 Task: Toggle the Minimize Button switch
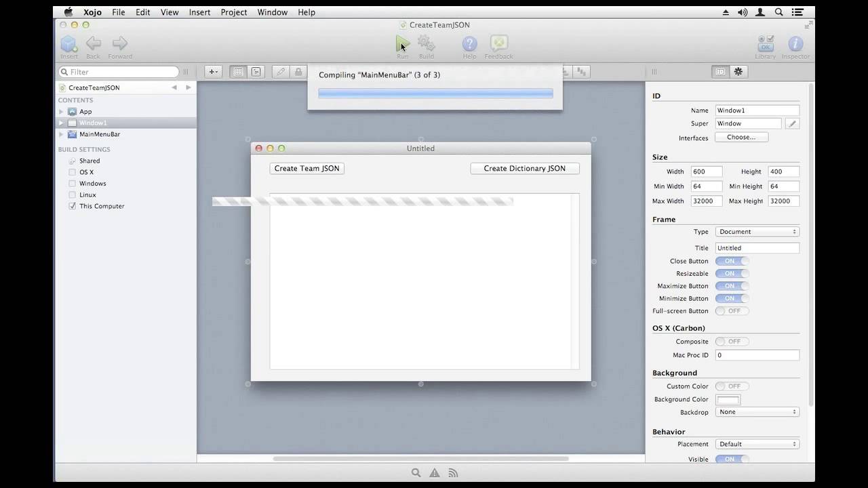coord(732,298)
